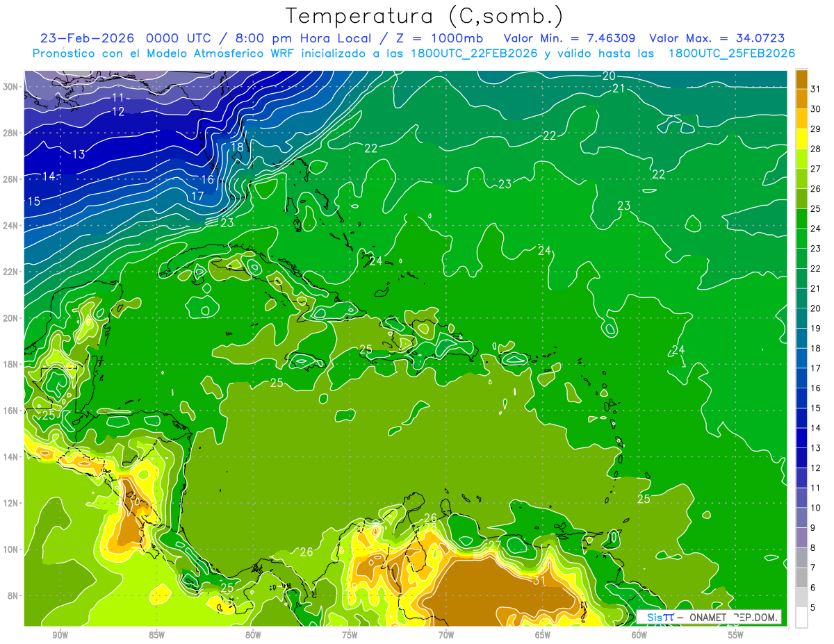The width and height of the screenshot is (834, 644).
Task: Click the 17 label on the color scale
Action: [815, 368]
